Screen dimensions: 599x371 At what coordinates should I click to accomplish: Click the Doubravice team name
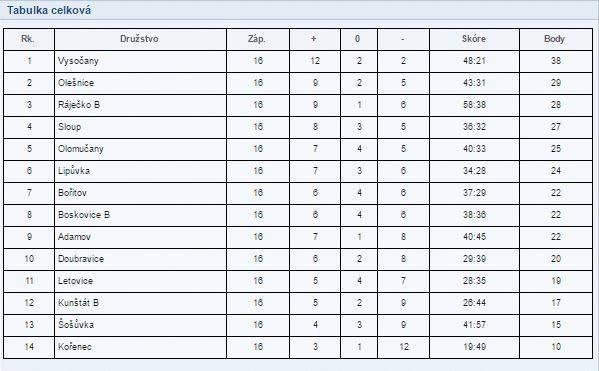tap(81, 259)
